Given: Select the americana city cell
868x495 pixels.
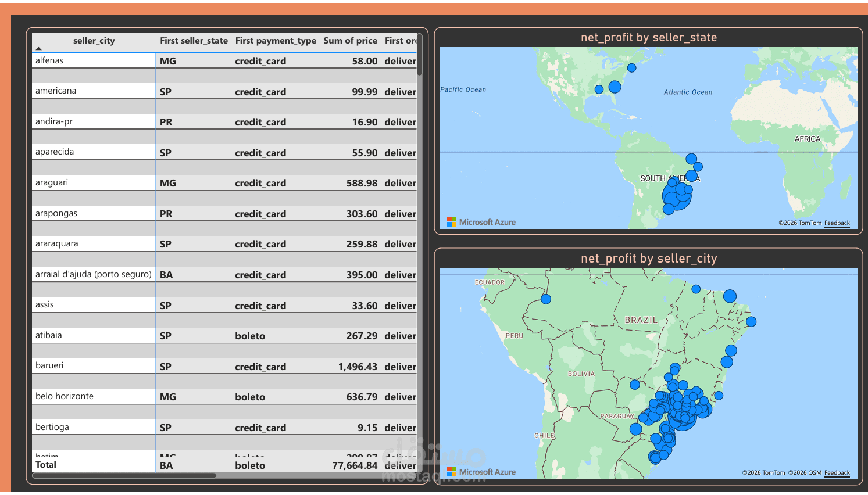Looking at the screenshot, I should [x=94, y=91].
